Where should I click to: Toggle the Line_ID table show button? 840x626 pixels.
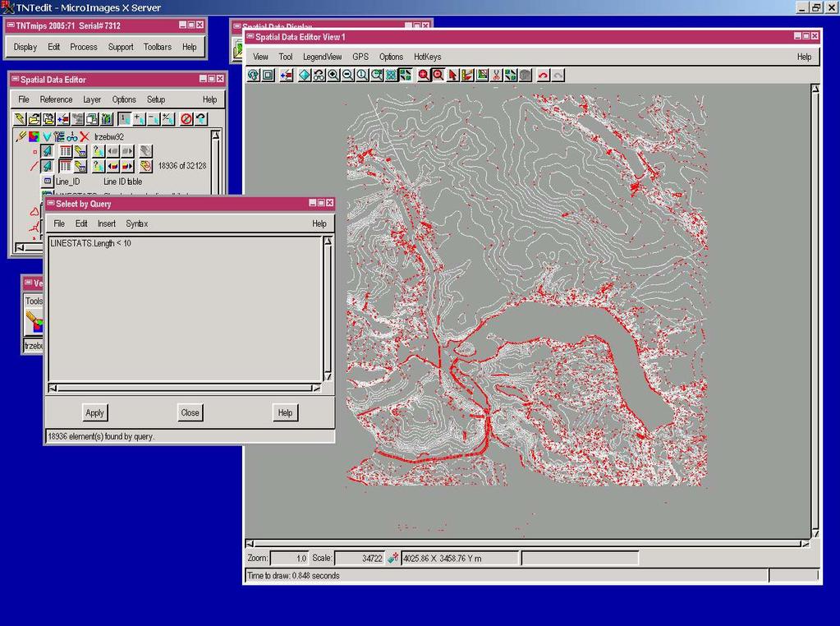point(48,182)
